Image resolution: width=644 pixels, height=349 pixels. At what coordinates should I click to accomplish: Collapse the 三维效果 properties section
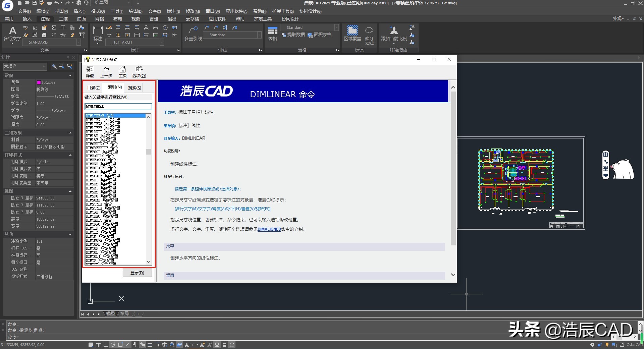70,133
